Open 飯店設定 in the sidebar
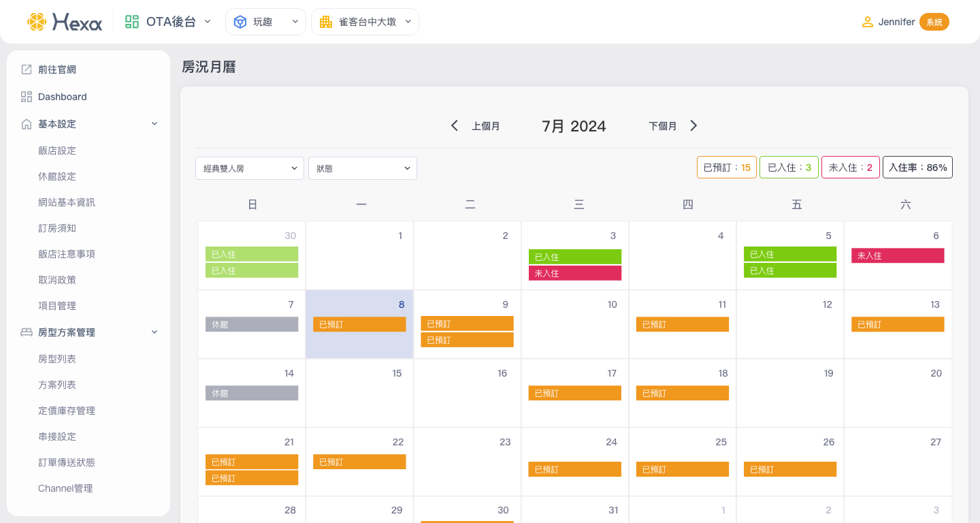The width and height of the screenshot is (980, 523). click(x=57, y=150)
